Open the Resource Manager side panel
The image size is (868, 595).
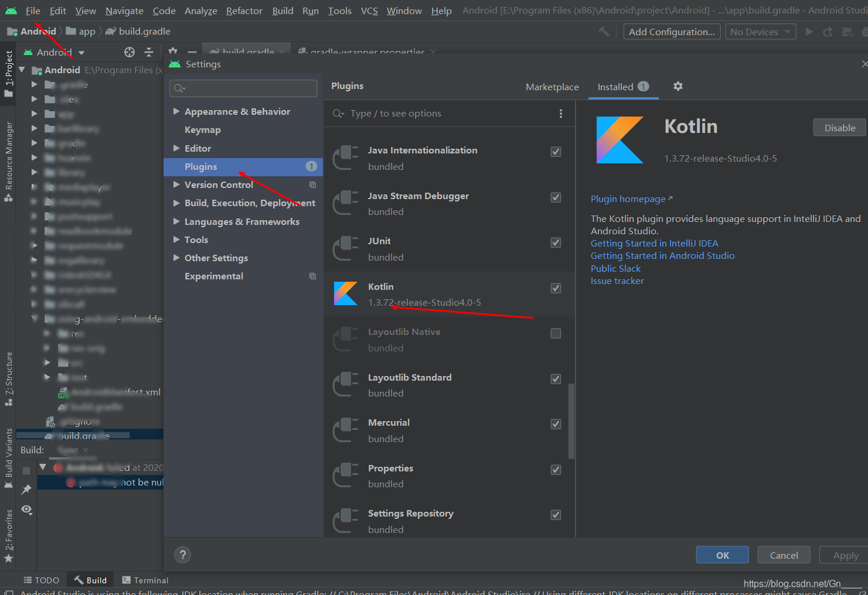pyautogui.click(x=8, y=161)
